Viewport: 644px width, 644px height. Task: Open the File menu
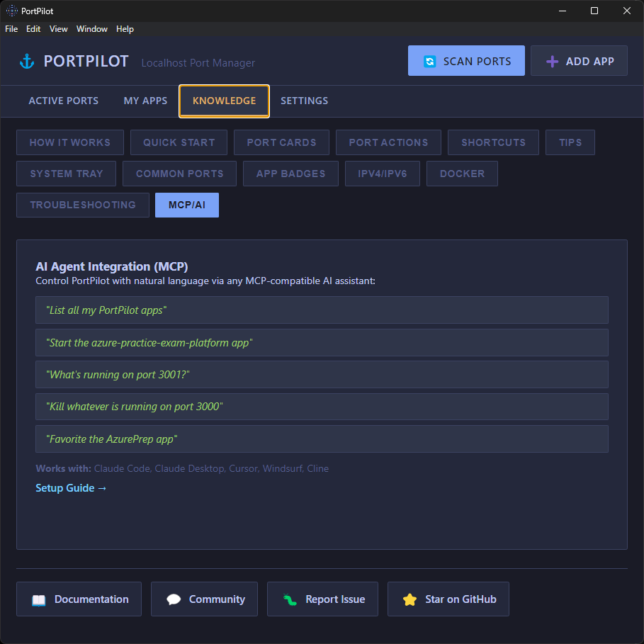(11, 29)
